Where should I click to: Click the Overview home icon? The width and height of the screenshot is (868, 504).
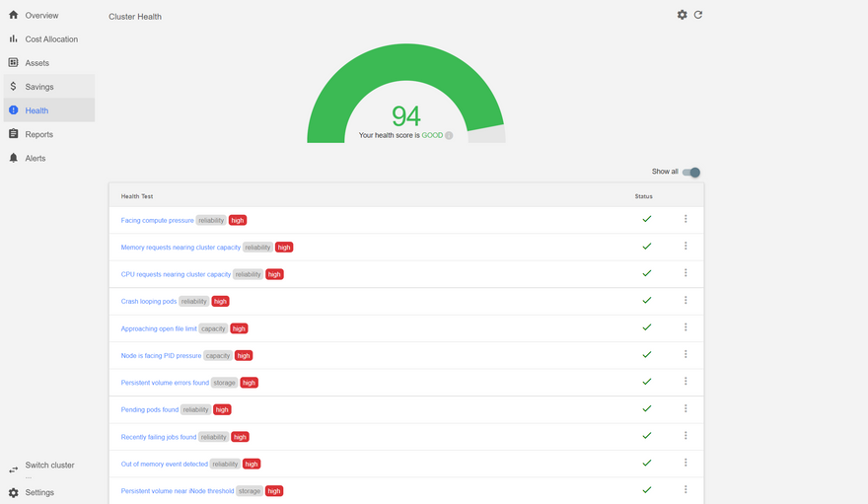click(x=13, y=15)
